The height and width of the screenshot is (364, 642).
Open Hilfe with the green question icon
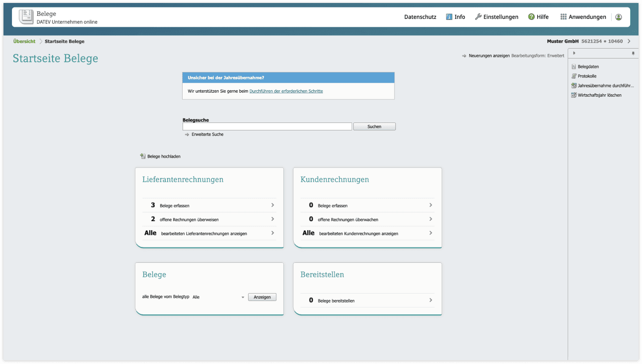pyautogui.click(x=532, y=16)
